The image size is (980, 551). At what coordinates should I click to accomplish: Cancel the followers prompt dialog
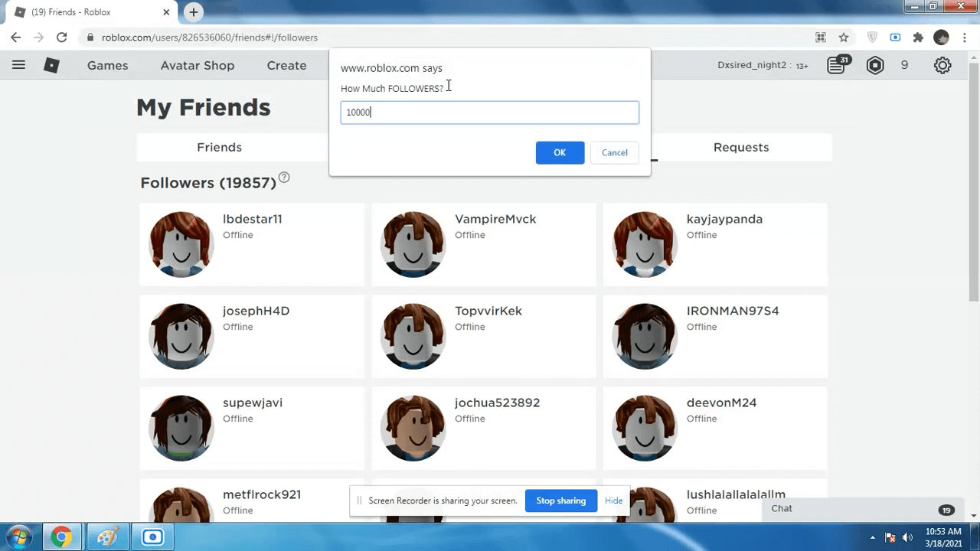tap(615, 152)
